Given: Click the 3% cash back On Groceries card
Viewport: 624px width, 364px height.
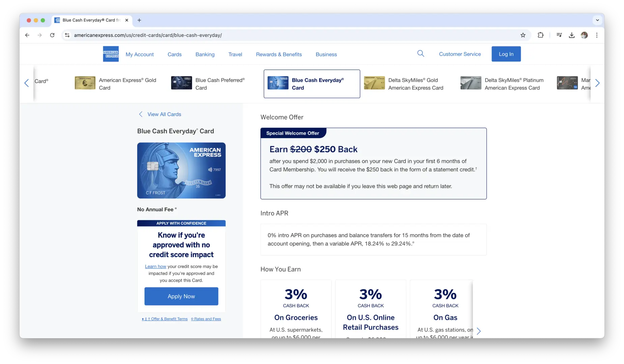Looking at the screenshot, I should (x=296, y=309).
